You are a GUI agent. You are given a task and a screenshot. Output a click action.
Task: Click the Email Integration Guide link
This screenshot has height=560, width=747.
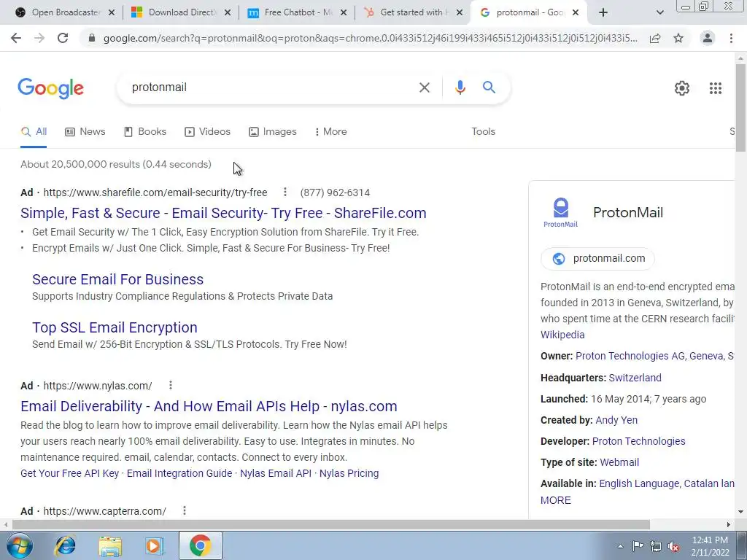point(179,473)
